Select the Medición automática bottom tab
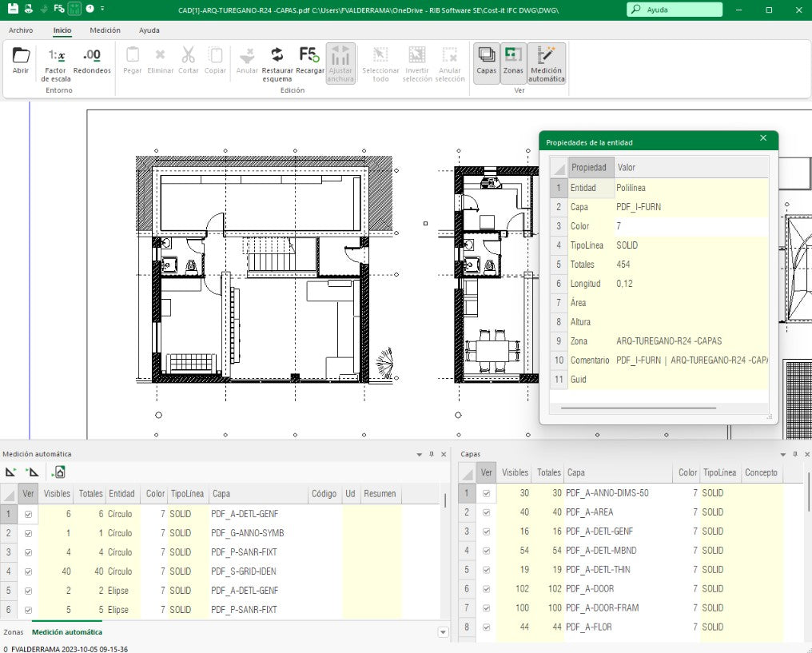The image size is (812, 653). [67, 631]
